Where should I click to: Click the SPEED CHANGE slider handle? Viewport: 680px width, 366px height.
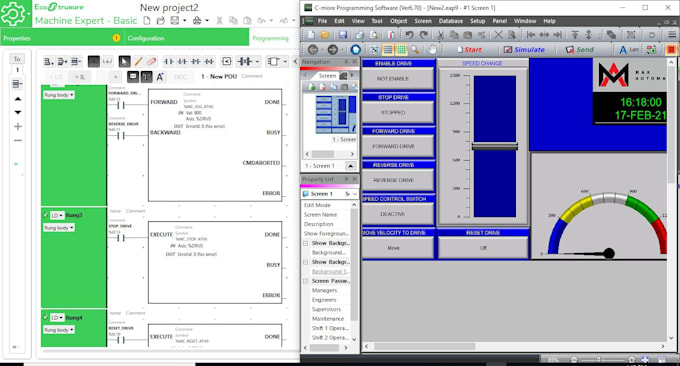point(495,147)
